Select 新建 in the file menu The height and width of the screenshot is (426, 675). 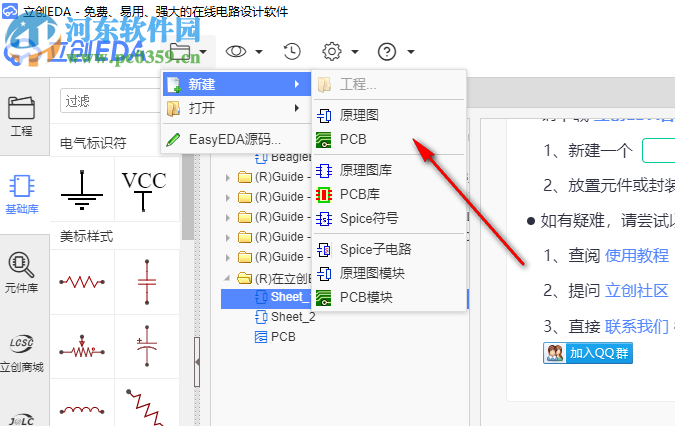pos(236,84)
